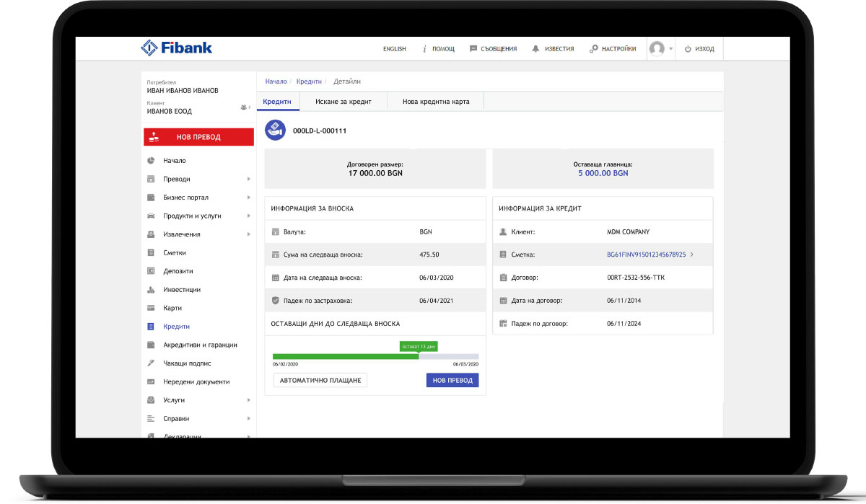The image size is (866, 504).
Task: Switch to the Нова кредитна карта tab
Action: (x=436, y=102)
